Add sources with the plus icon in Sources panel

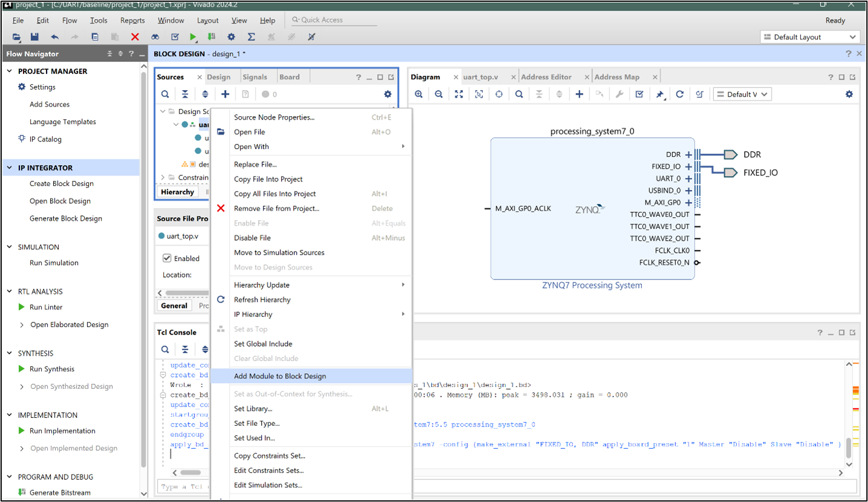coord(225,94)
